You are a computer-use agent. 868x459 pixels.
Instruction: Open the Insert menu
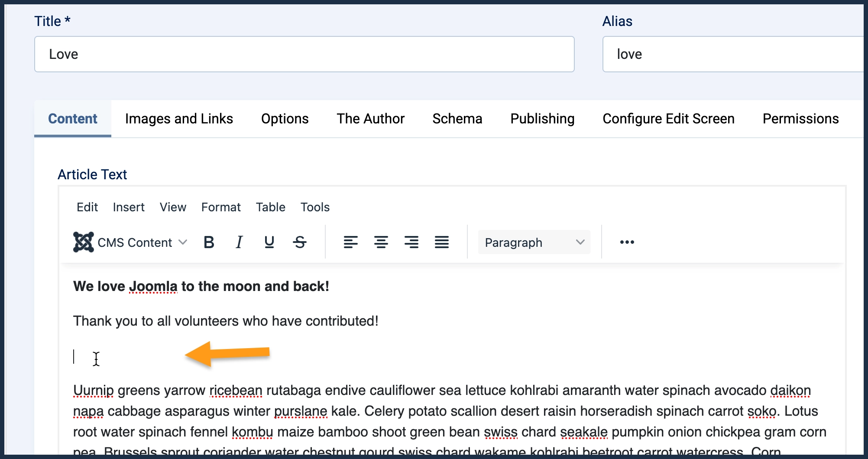tap(129, 207)
